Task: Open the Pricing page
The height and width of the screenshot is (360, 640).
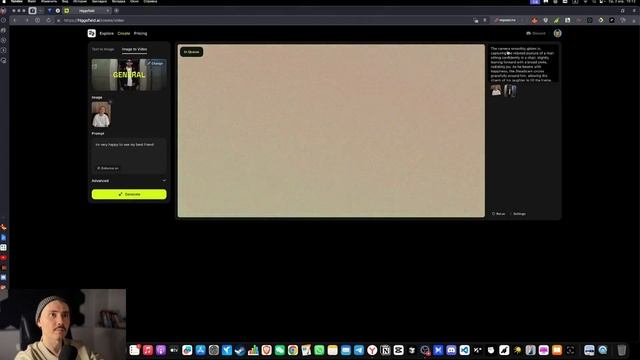Action: coord(140,33)
